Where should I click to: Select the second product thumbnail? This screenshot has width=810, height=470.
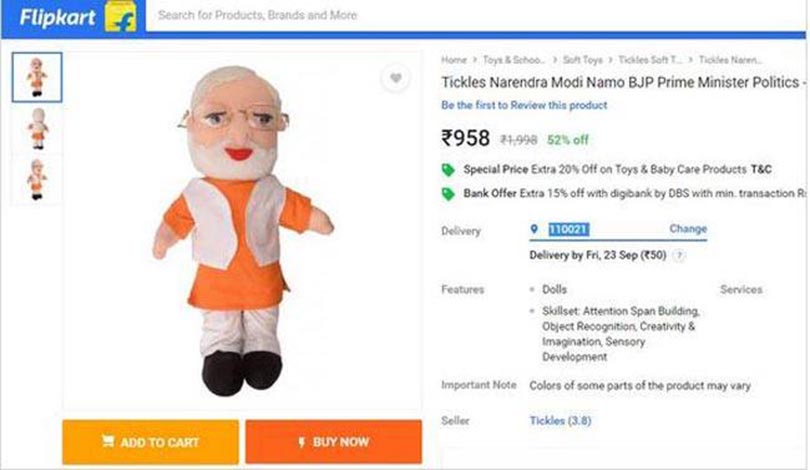point(37,129)
